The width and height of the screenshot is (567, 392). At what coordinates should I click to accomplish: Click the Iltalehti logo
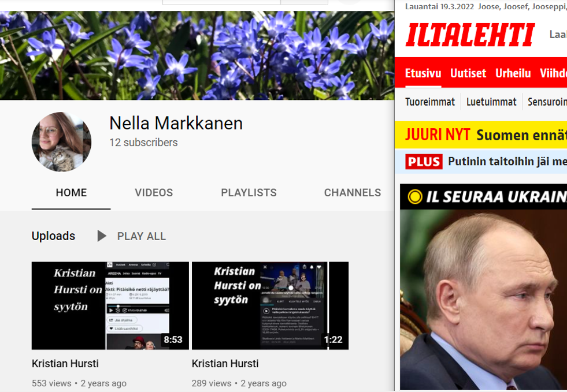470,35
